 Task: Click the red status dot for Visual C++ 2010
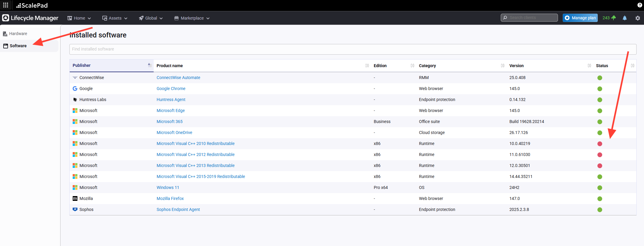(x=600, y=144)
